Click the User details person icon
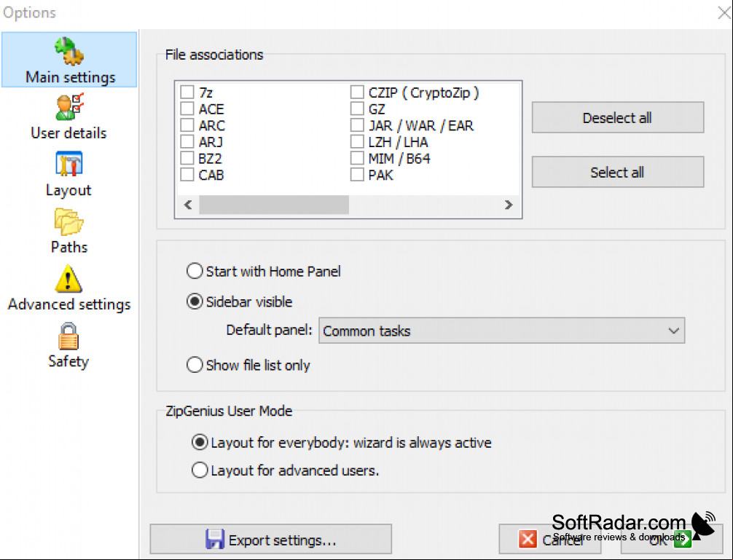733x560 pixels. click(x=69, y=106)
